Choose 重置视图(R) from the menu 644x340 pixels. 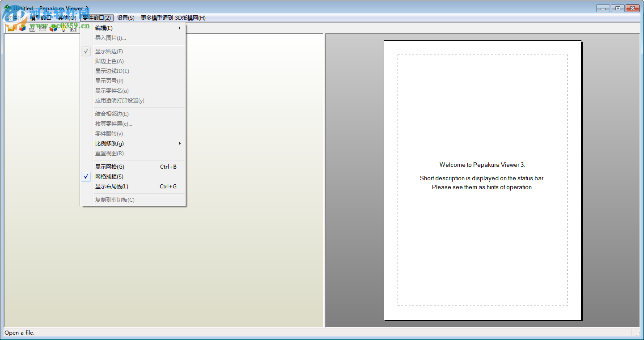133,153
